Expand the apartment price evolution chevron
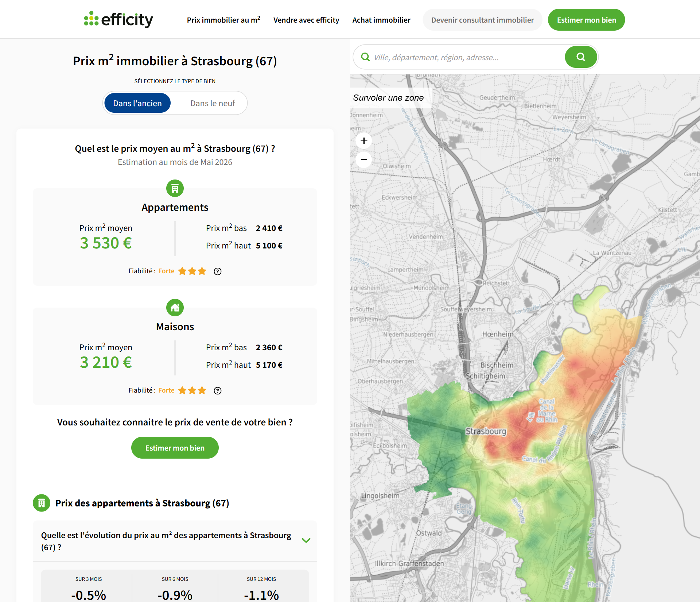The height and width of the screenshot is (602, 700). tap(306, 540)
